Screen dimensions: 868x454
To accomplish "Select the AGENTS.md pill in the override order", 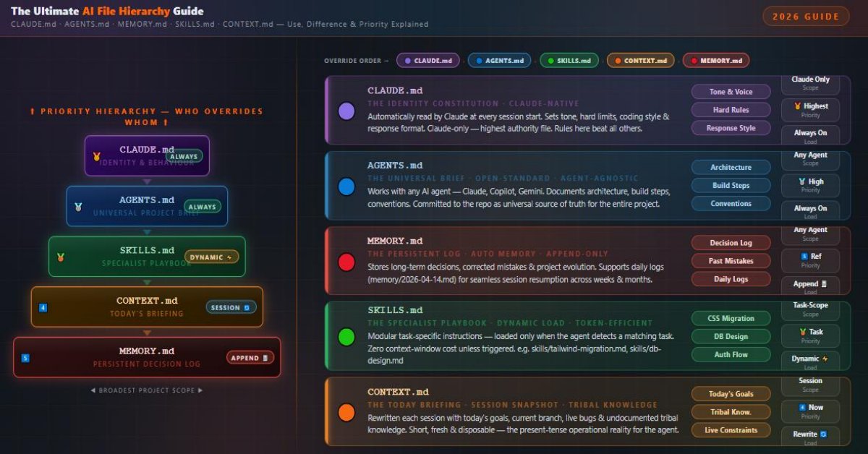I will pyautogui.click(x=499, y=61).
